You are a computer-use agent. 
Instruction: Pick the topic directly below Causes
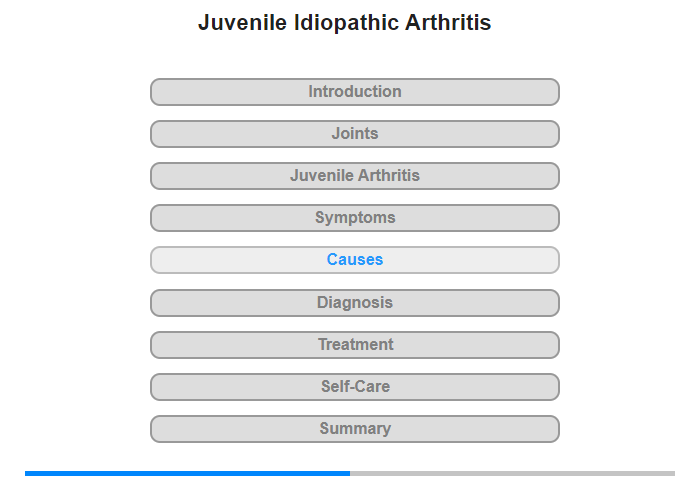click(x=354, y=303)
